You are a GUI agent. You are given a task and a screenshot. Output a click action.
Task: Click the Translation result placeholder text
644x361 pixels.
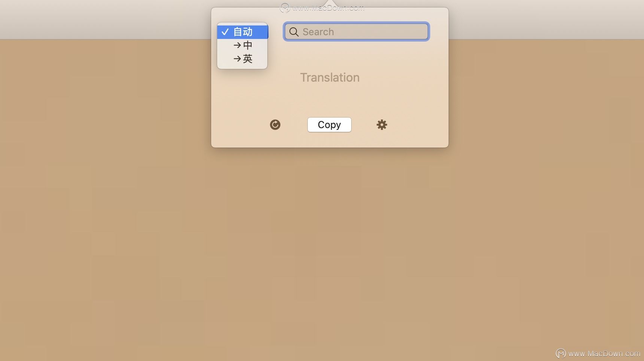pos(330,78)
